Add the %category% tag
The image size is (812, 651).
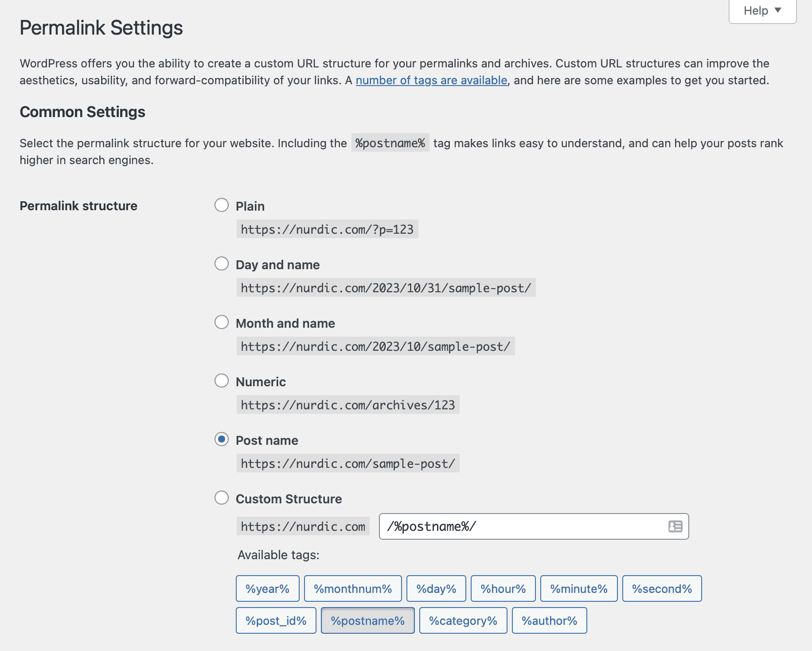[x=463, y=620]
